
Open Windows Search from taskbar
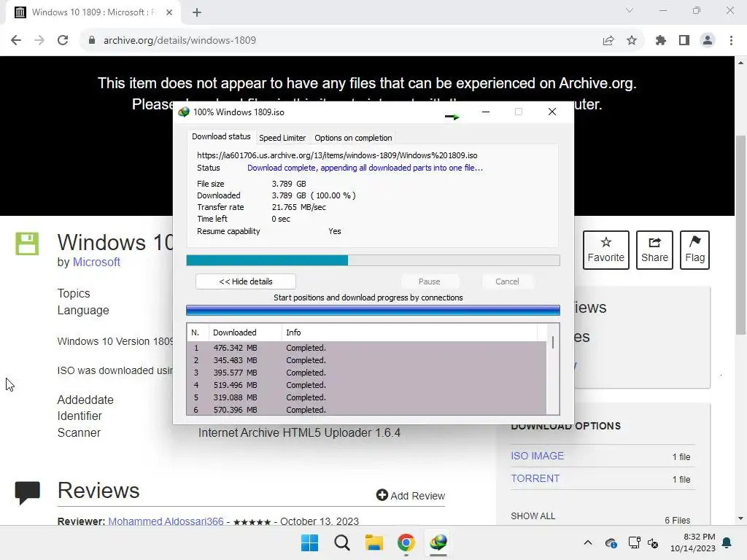[x=342, y=542]
